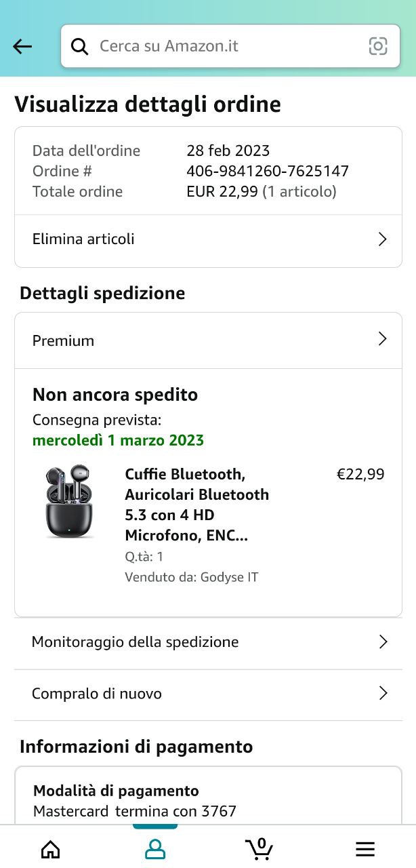Go to Home via house icon
Viewport: 416px width, 868px height.
point(51,848)
